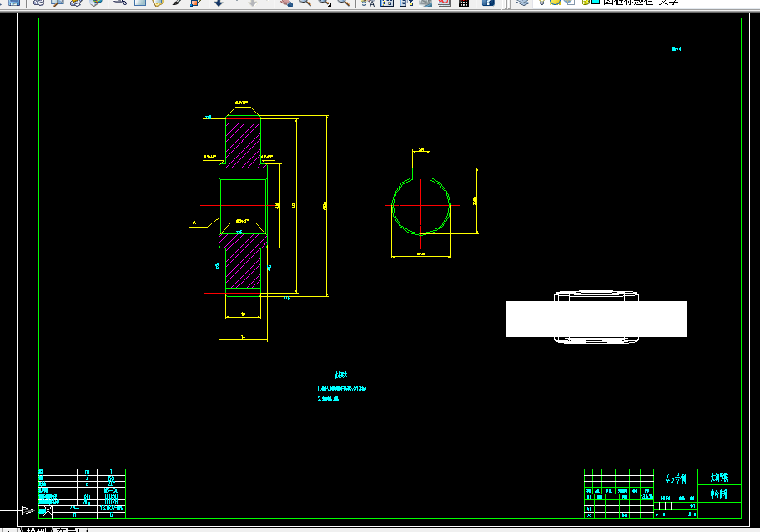Click the Plot (print) icon

click(x=38, y=2)
